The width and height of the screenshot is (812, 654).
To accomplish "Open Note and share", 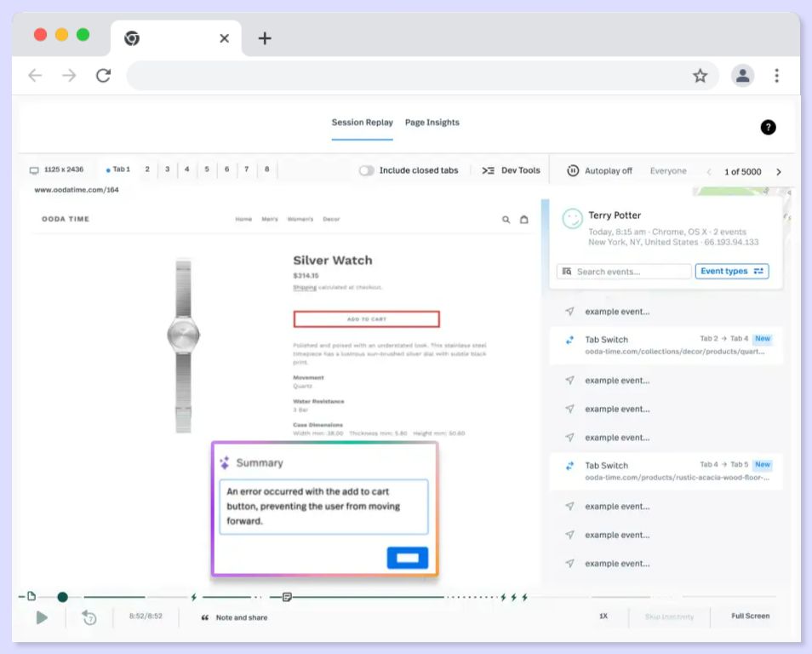I will 235,617.
